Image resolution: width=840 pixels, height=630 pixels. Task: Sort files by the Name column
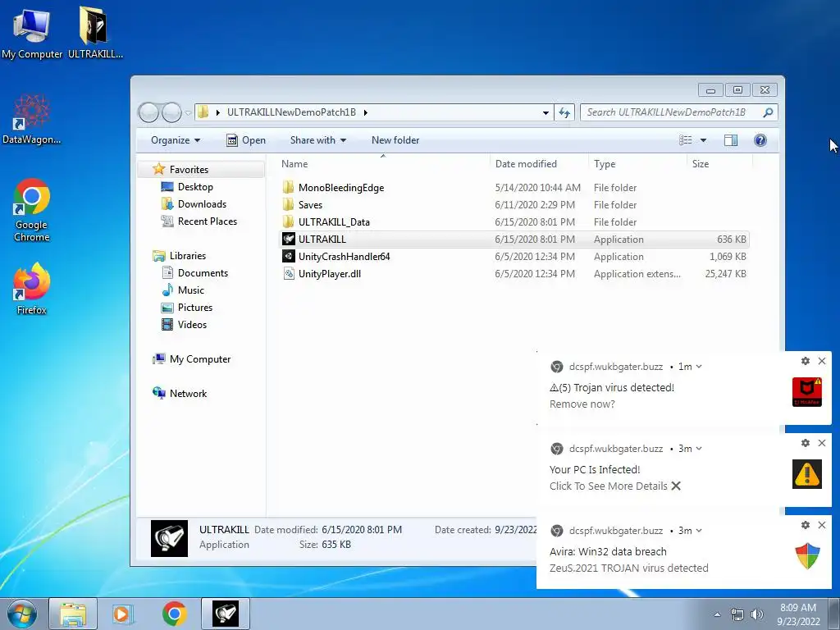tap(383, 164)
